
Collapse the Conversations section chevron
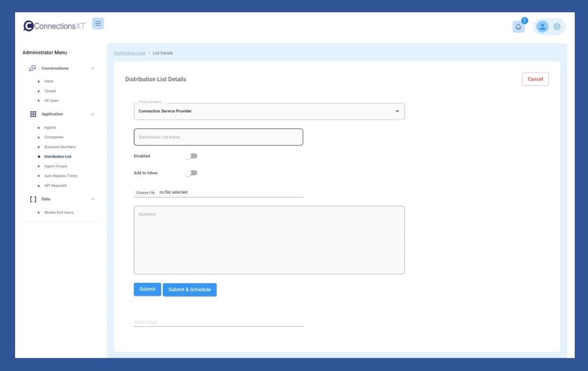tap(92, 68)
